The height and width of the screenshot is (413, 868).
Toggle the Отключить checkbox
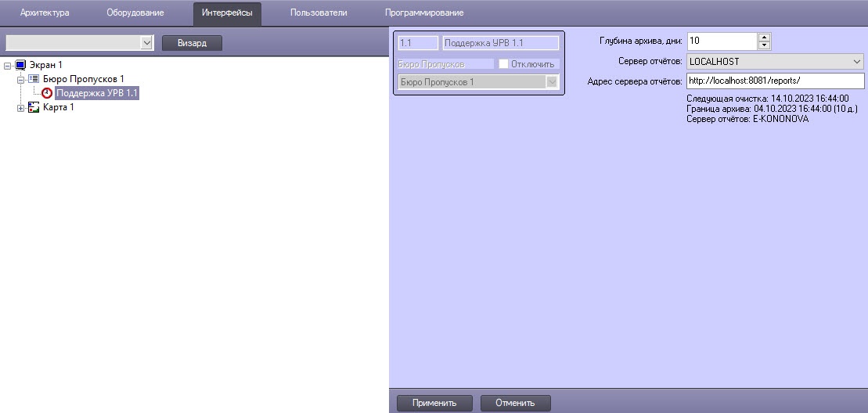[x=504, y=64]
